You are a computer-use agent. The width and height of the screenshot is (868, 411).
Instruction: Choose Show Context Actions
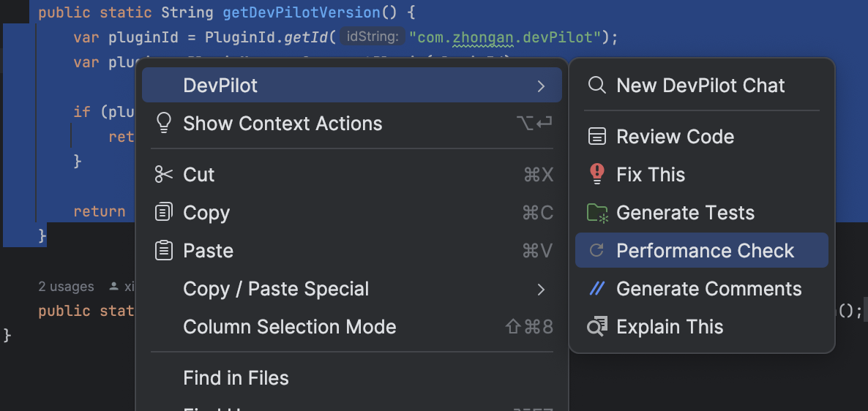click(352, 124)
